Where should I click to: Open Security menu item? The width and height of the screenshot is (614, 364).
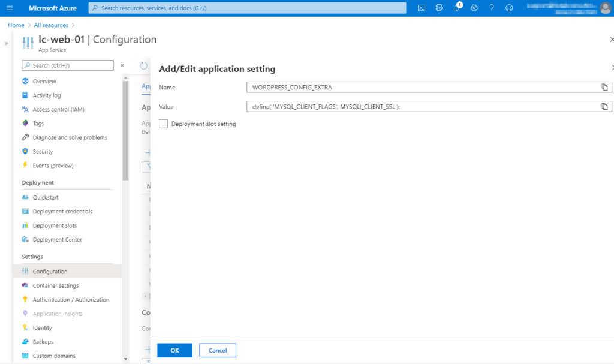tap(43, 152)
